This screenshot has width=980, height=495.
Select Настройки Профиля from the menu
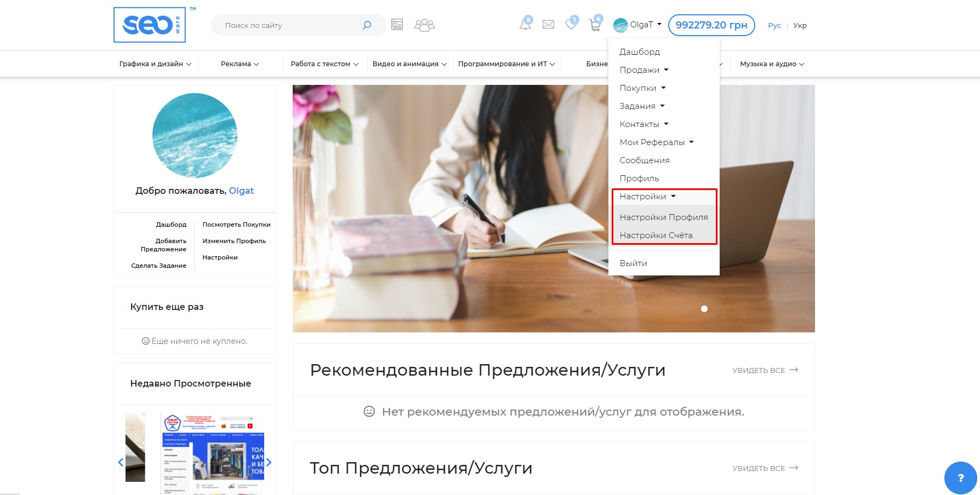[x=663, y=217]
